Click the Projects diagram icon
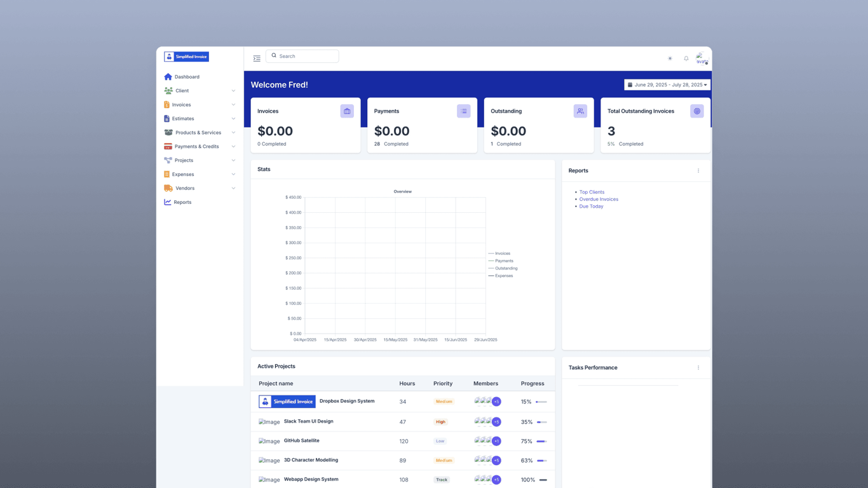The image size is (868, 488). (168, 160)
